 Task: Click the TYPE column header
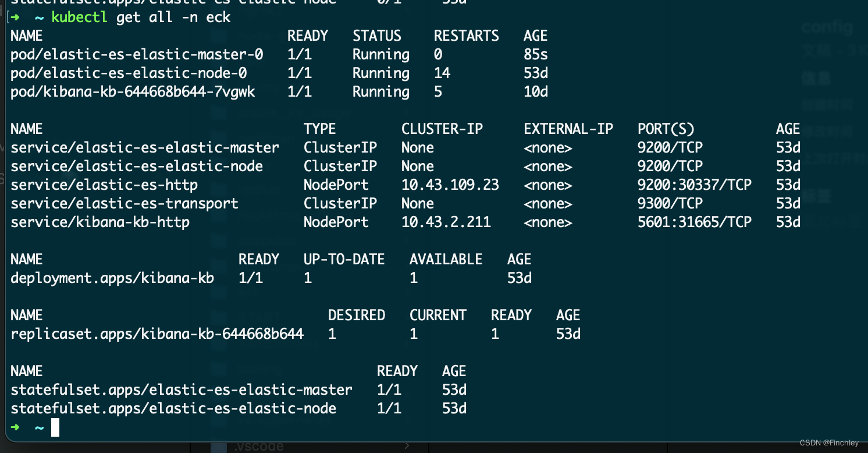coord(320,129)
